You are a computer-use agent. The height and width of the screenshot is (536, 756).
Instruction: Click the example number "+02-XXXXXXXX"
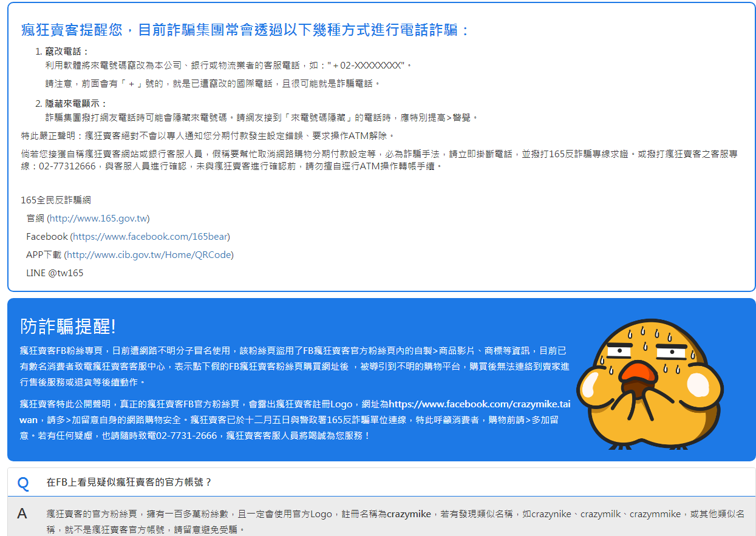click(367, 65)
